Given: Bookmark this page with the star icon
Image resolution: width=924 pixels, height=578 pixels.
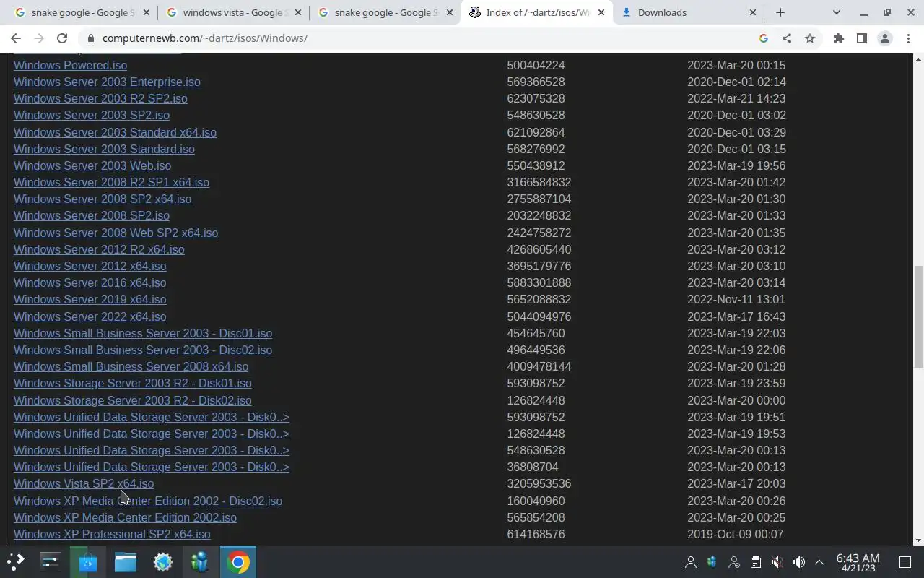Looking at the screenshot, I should pos(810,38).
